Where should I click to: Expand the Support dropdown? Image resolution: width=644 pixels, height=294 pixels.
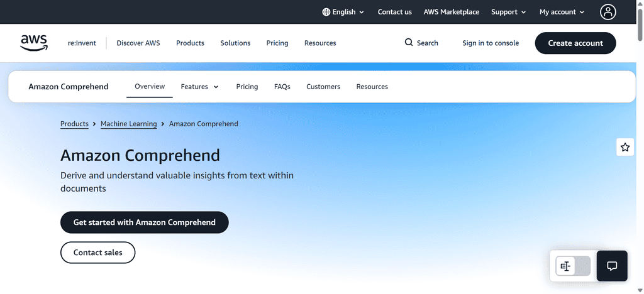[508, 12]
